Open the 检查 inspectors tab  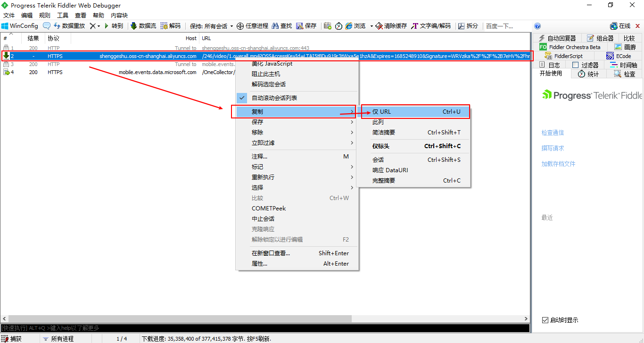(624, 74)
